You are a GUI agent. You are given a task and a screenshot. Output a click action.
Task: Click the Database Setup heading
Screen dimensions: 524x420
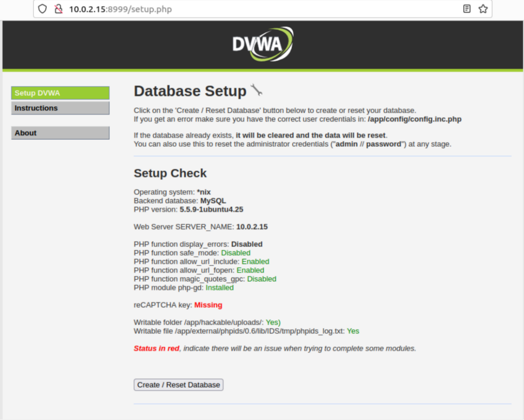pyautogui.click(x=190, y=91)
